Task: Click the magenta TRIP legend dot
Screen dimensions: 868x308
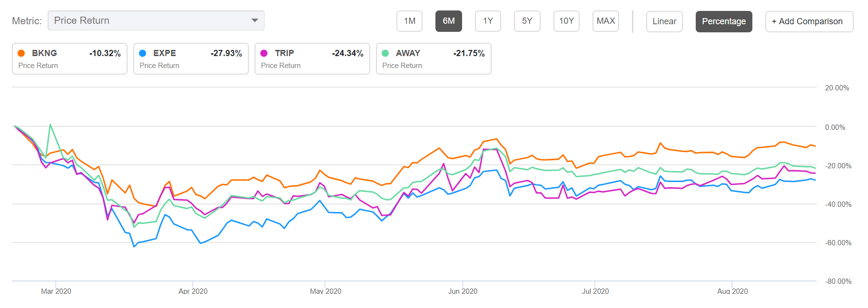Action: pos(264,53)
